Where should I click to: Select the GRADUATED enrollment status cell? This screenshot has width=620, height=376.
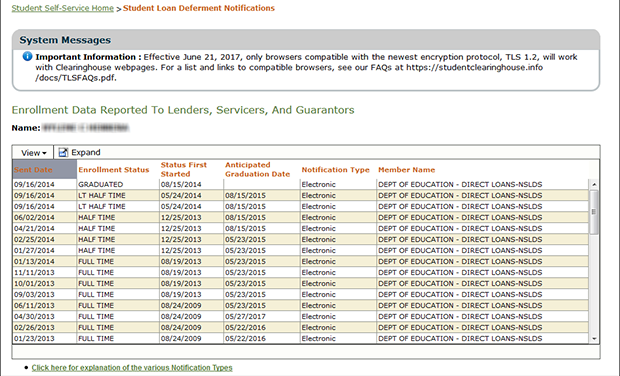tap(118, 184)
